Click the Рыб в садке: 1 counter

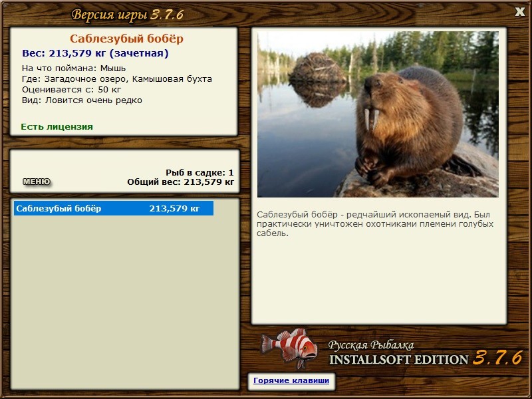pyautogui.click(x=200, y=172)
